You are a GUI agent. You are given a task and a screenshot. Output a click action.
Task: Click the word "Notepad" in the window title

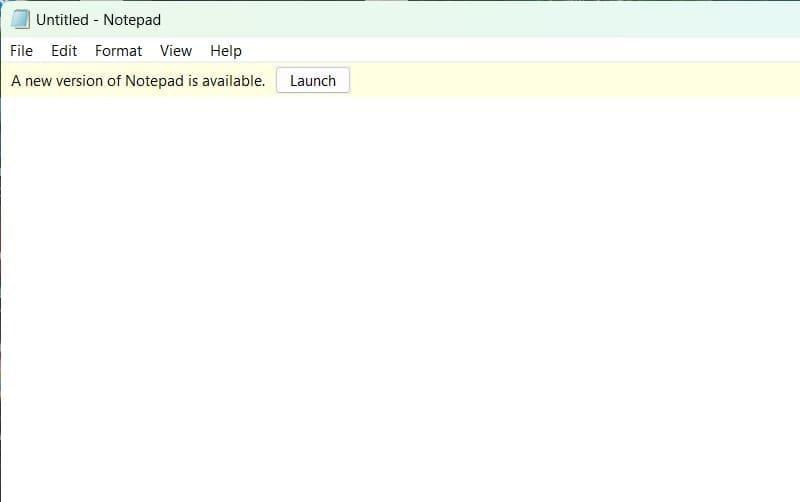coord(132,20)
